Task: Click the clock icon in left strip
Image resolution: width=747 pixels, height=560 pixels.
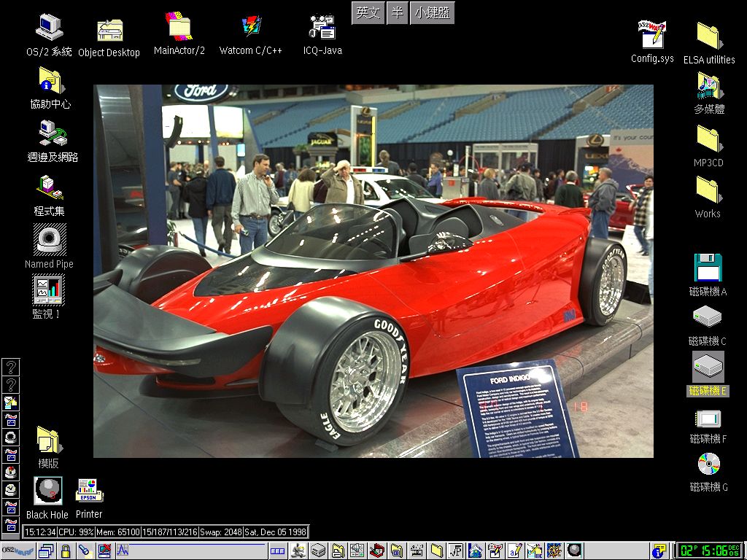Action: pyautogui.click(x=11, y=489)
